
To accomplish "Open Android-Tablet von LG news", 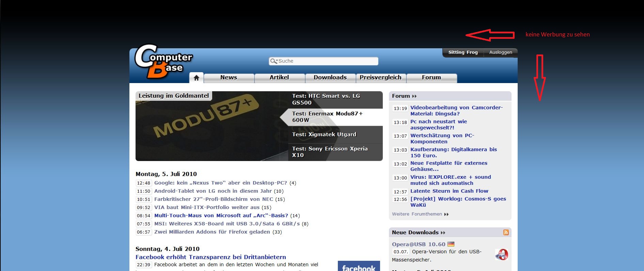I will coord(213,191).
